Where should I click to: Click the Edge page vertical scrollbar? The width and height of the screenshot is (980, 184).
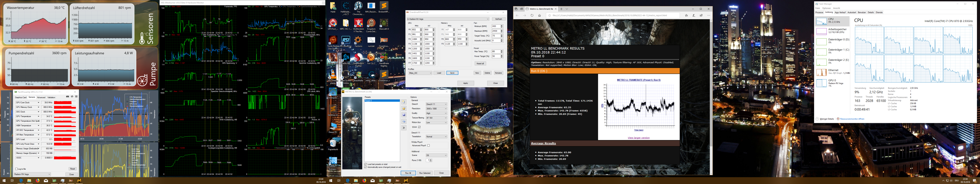coord(711,97)
